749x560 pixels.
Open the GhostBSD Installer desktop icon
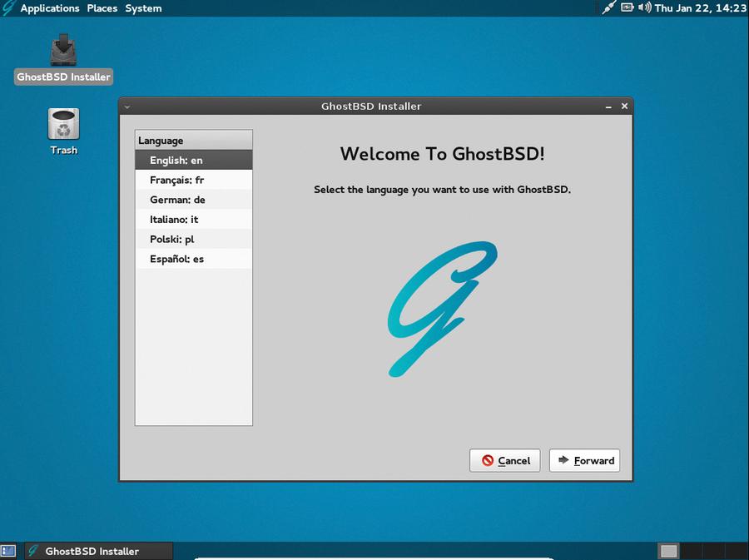pos(63,58)
